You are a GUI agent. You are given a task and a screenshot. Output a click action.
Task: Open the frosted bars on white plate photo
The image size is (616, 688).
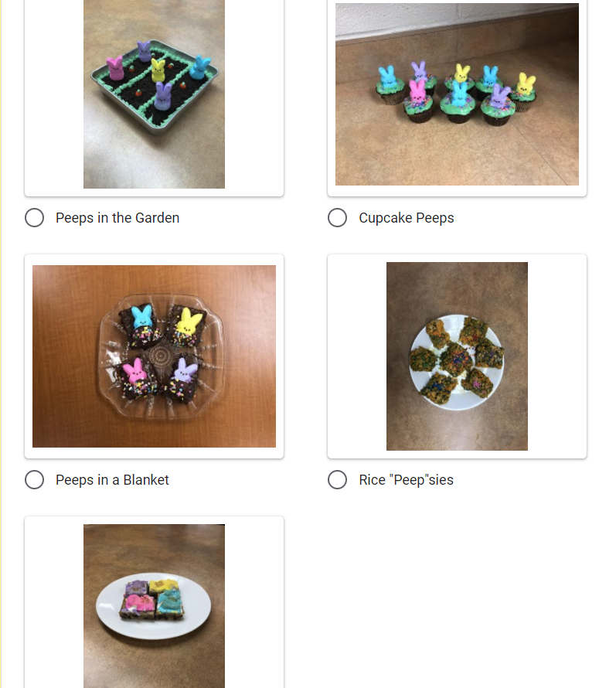tap(154, 606)
